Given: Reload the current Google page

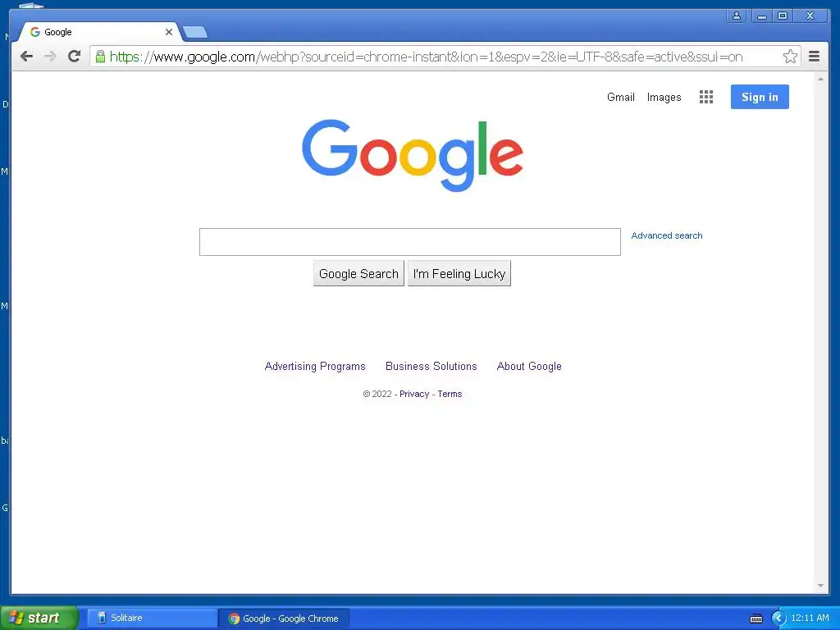Looking at the screenshot, I should 75,57.
